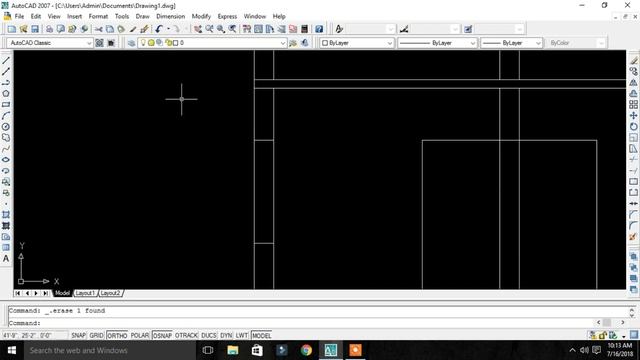Select the Mirror tool

click(x=633, y=82)
